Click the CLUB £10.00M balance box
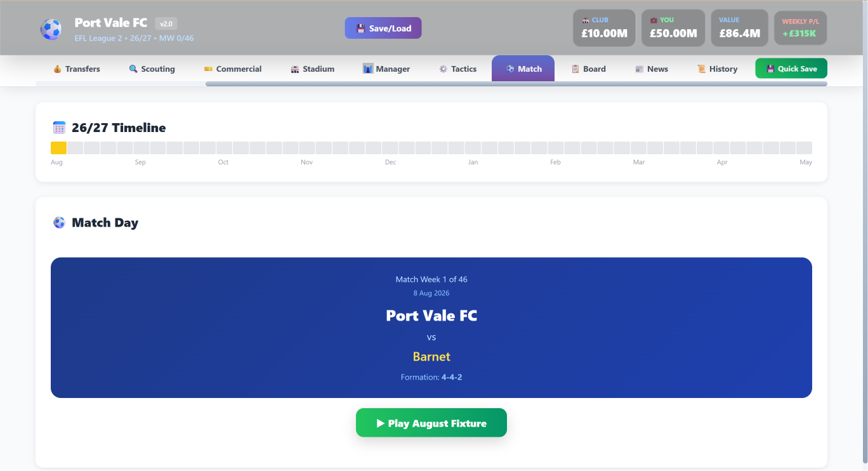This screenshot has width=868, height=471. coord(604,28)
